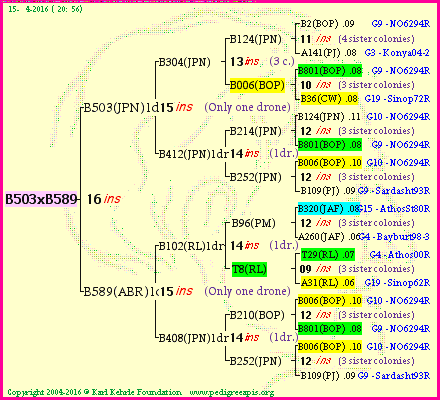Select the '16 ins' entry beside B503xB589
This screenshot has height=400, width=440.
(104, 199)
